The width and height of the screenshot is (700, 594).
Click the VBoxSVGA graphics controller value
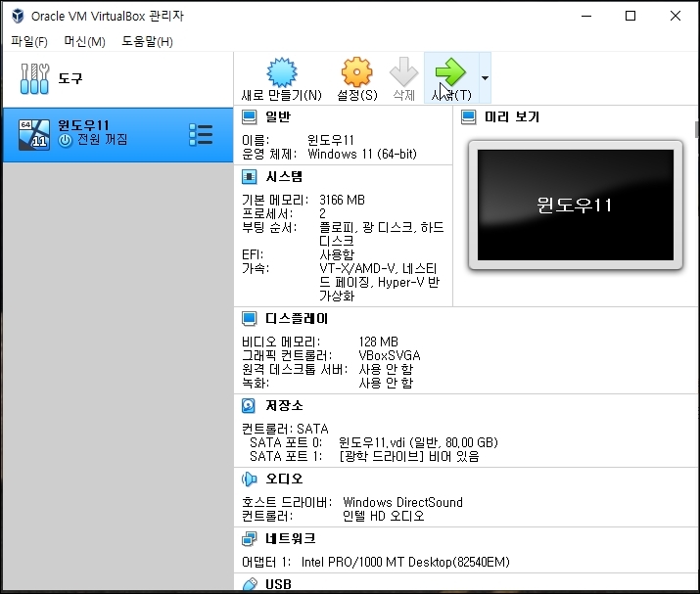coord(390,355)
